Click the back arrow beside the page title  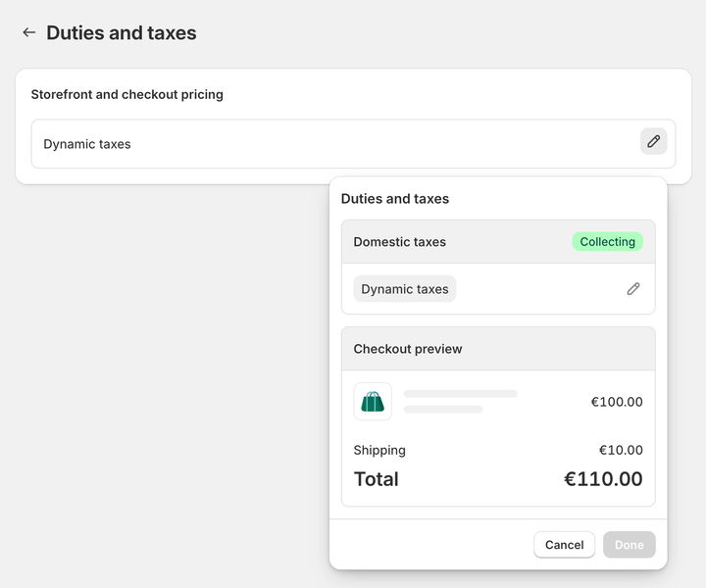[28, 32]
